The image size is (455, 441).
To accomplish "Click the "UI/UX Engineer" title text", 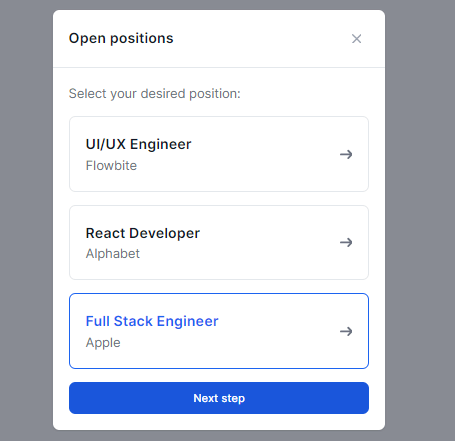I will click(138, 144).
